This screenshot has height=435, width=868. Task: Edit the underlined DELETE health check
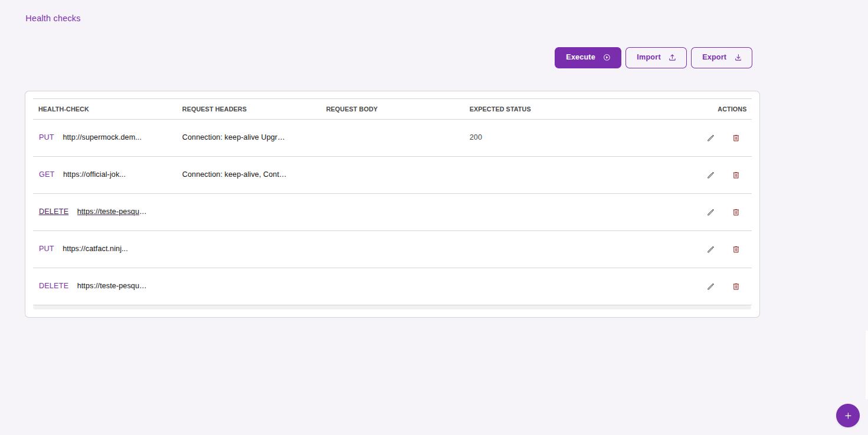coord(710,212)
